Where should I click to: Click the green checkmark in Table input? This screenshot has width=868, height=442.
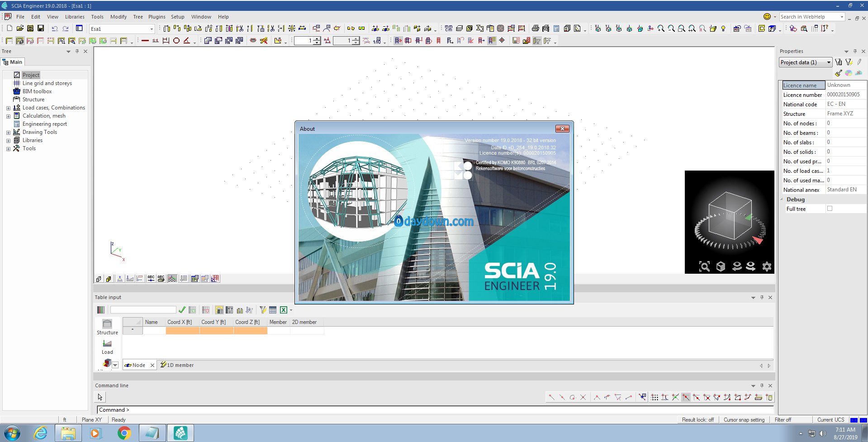182,310
